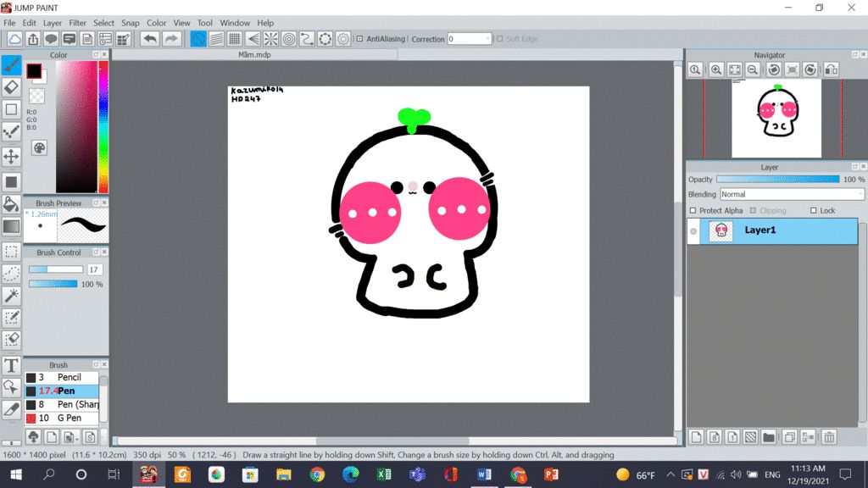Close the Color panel
This screenshot has width=868, height=488.
click(x=104, y=55)
